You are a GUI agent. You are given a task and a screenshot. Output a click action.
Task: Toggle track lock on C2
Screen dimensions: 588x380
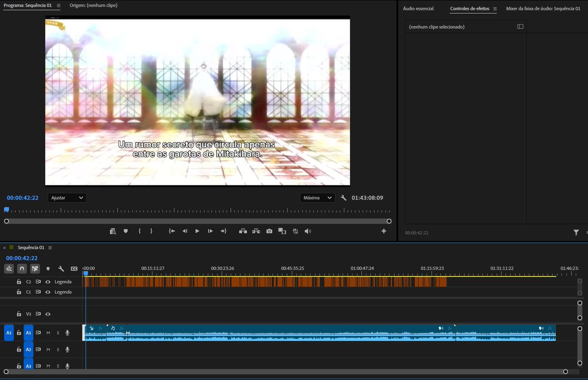click(x=19, y=282)
